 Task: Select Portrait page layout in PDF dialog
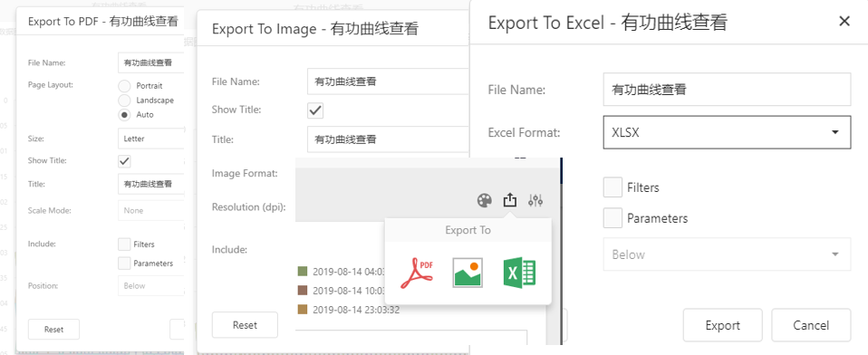[124, 86]
